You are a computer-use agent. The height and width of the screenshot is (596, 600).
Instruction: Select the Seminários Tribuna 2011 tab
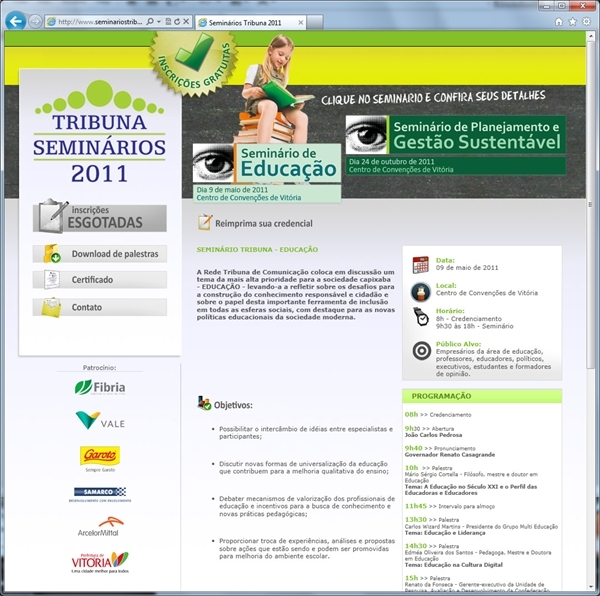(250, 23)
